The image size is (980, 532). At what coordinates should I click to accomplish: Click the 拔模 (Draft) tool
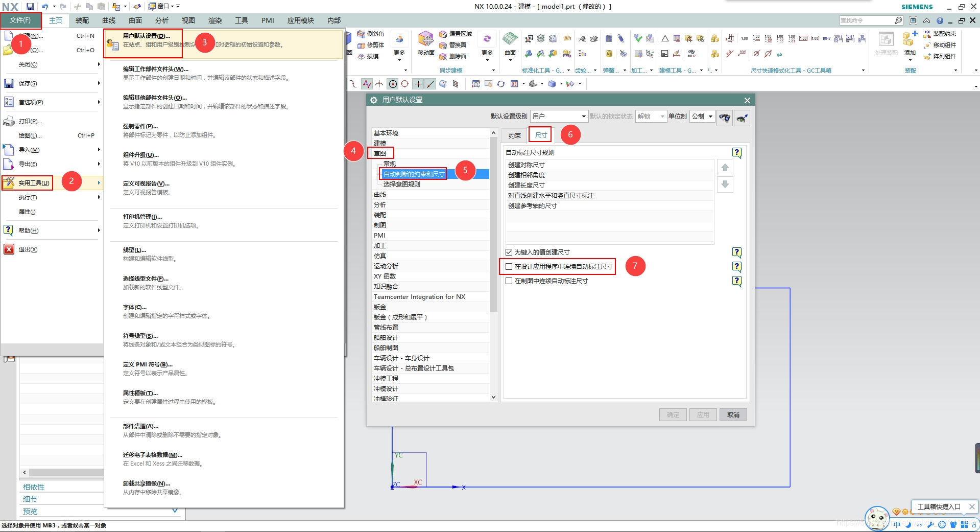pos(368,56)
